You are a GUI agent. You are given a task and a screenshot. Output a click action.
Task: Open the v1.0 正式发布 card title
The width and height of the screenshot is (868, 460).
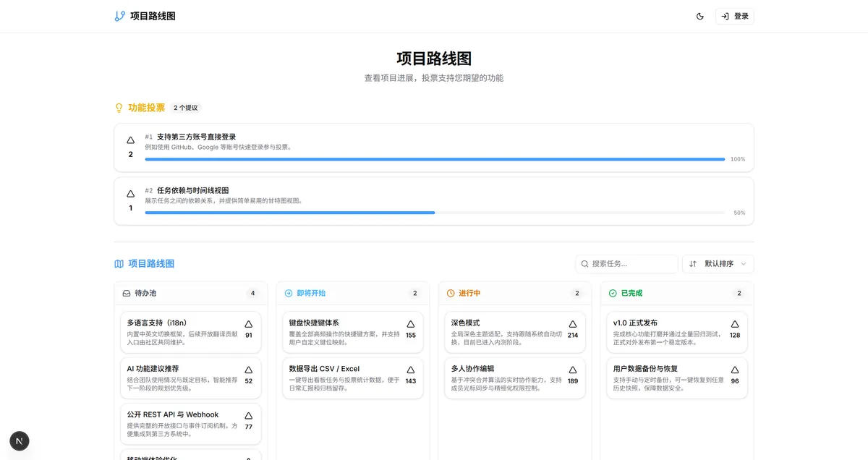tap(635, 323)
